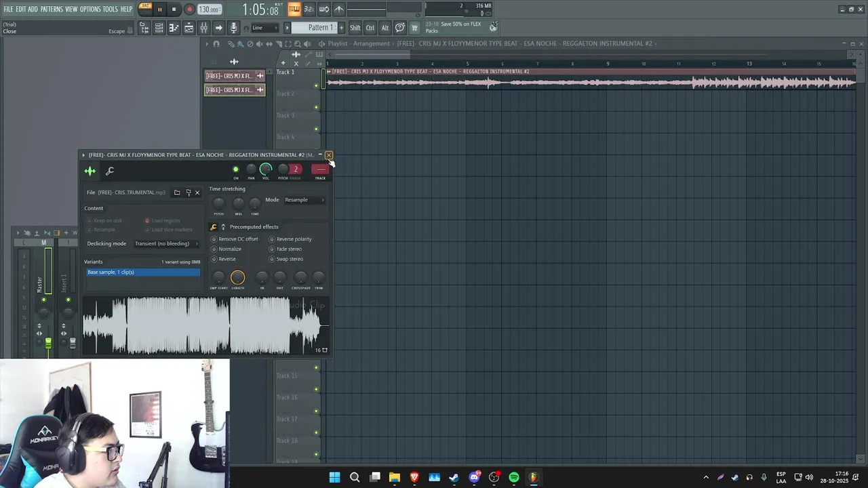
Task: Click the TRACK mixer routing button
Action: click(320, 169)
